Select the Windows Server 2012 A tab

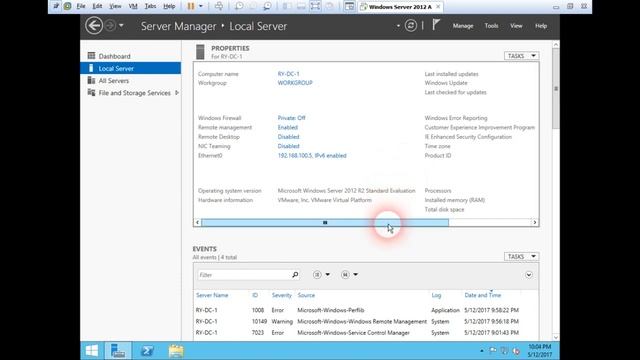[400, 7]
